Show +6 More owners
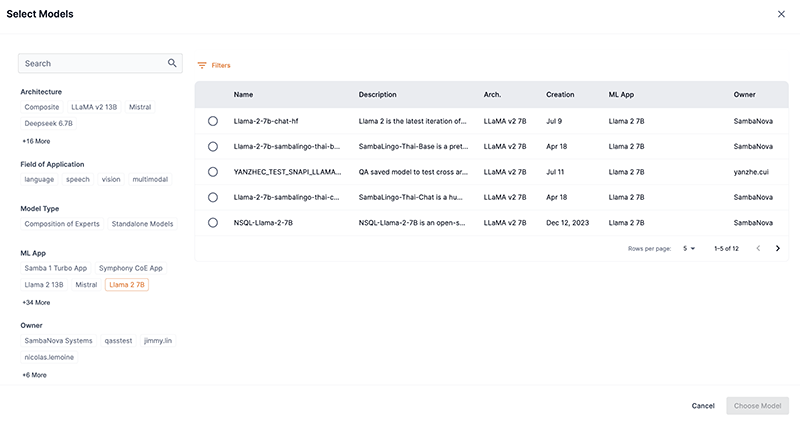 pos(34,375)
